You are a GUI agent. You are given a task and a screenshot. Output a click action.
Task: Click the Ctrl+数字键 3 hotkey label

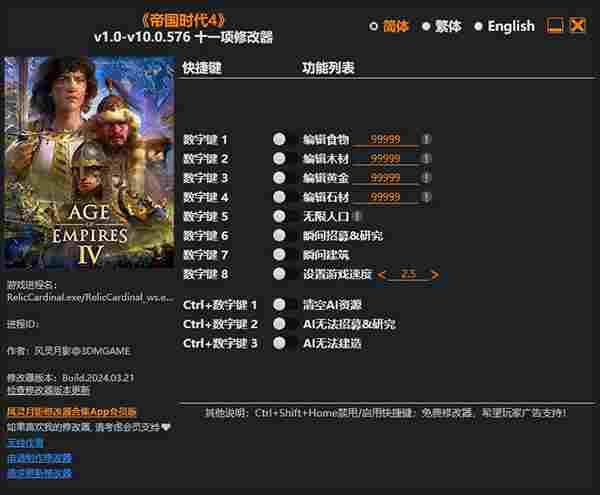point(220,343)
